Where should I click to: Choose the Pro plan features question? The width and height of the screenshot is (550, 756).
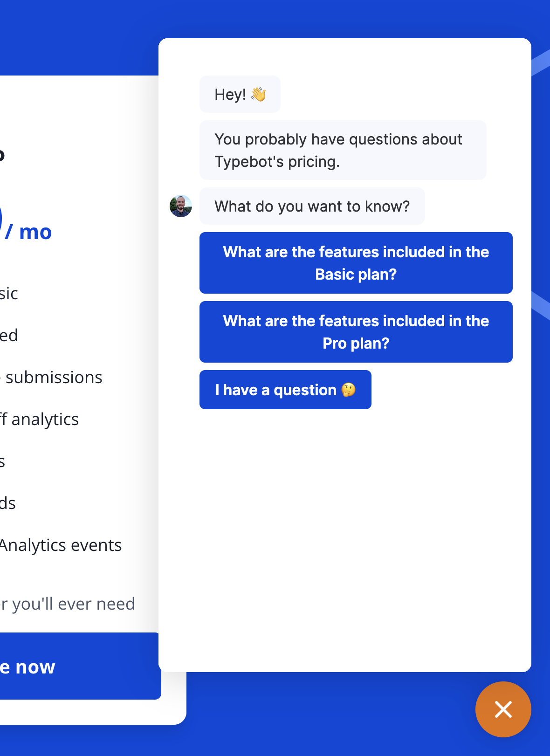pyautogui.click(x=356, y=332)
